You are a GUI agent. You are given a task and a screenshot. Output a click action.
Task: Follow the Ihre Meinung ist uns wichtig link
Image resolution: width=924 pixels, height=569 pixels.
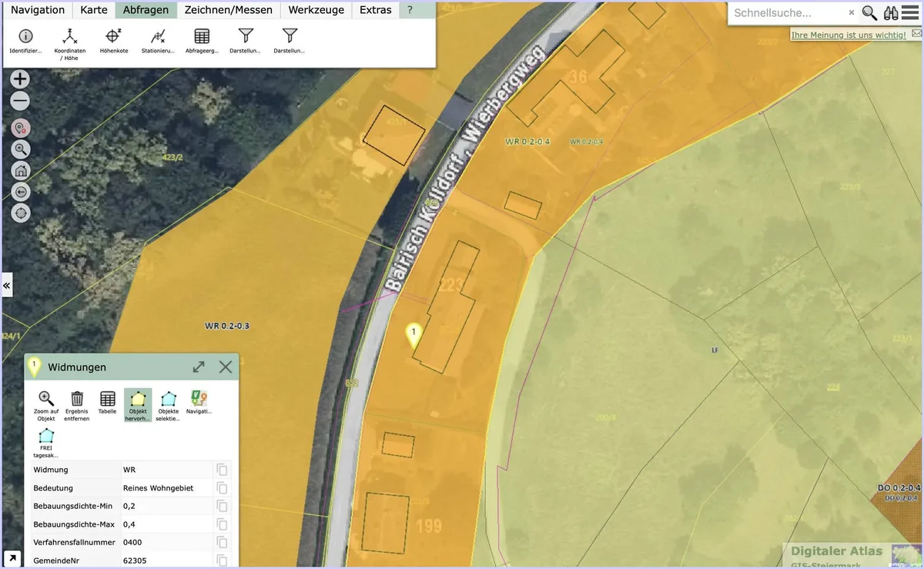[849, 35]
